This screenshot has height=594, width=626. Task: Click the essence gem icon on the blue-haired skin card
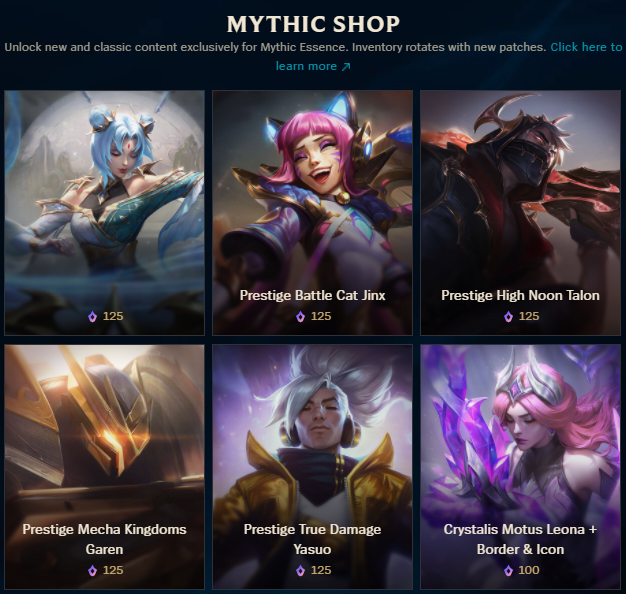pos(92,317)
